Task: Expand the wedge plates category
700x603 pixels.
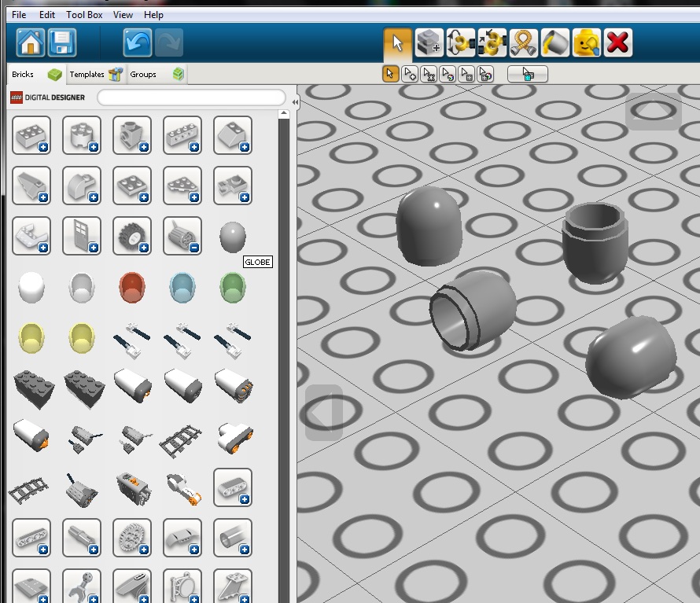Action: click(182, 186)
